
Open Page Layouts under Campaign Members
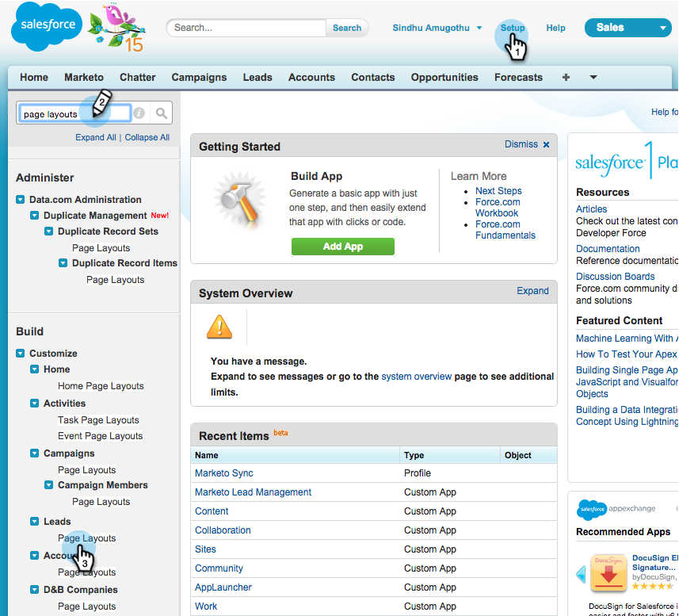click(x=101, y=502)
